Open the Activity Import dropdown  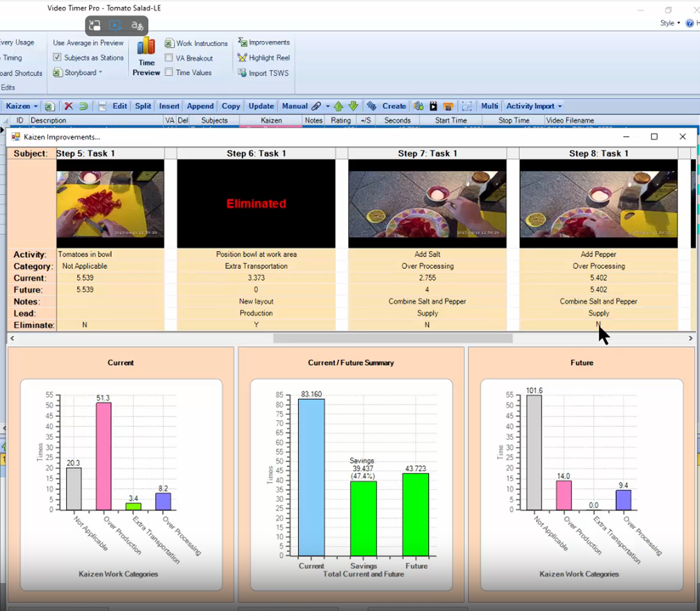533,106
